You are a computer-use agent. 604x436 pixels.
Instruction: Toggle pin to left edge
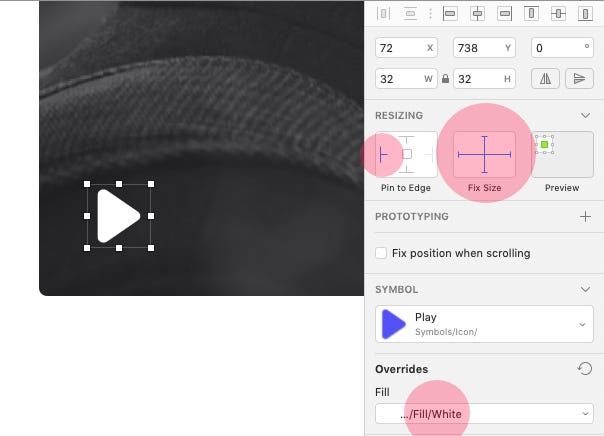[383, 155]
